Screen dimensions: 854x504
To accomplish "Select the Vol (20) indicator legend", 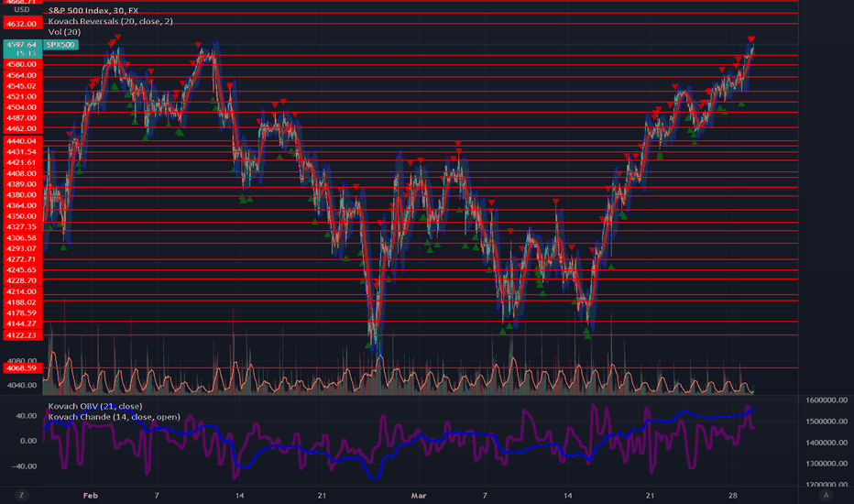I will click(x=64, y=32).
